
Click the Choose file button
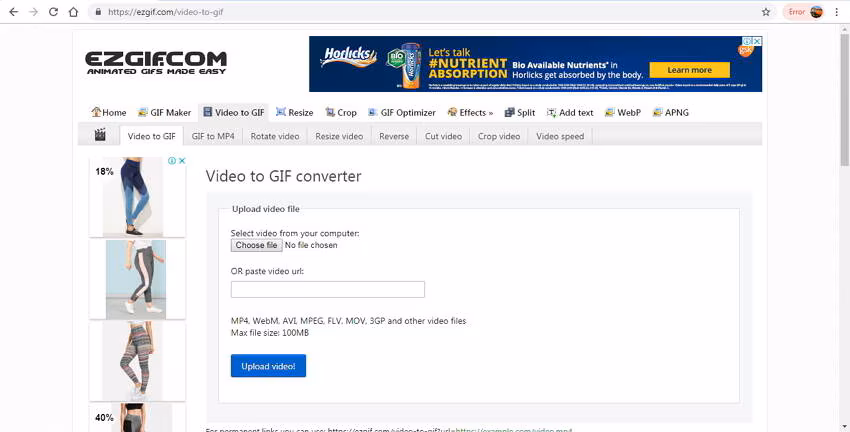tap(256, 245)
